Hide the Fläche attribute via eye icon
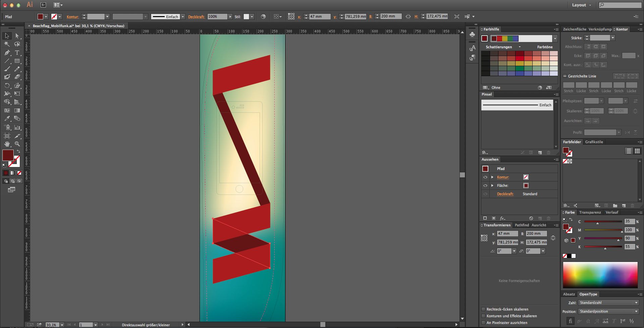The height and width of the screenshot is (328, 644). point(485,185)
